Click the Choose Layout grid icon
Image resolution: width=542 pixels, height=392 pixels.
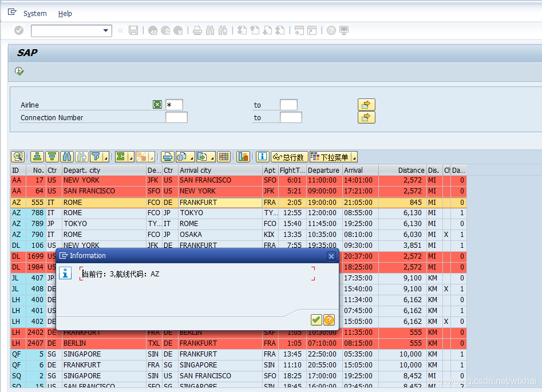224,157
